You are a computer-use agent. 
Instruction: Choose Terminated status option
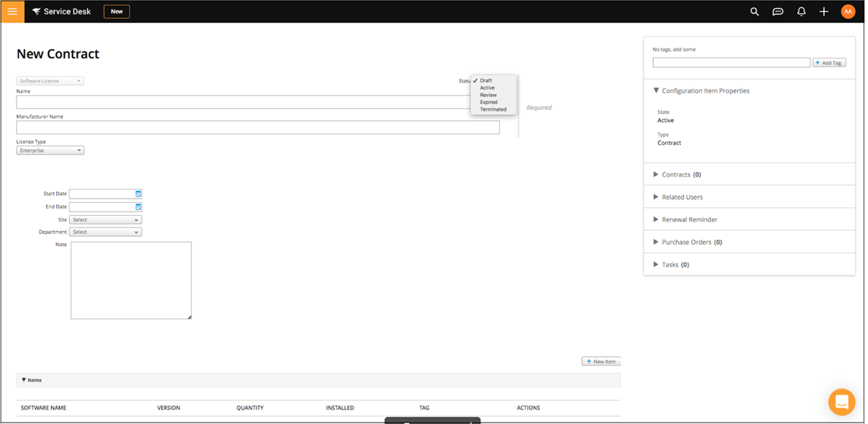tap(493, 109)
